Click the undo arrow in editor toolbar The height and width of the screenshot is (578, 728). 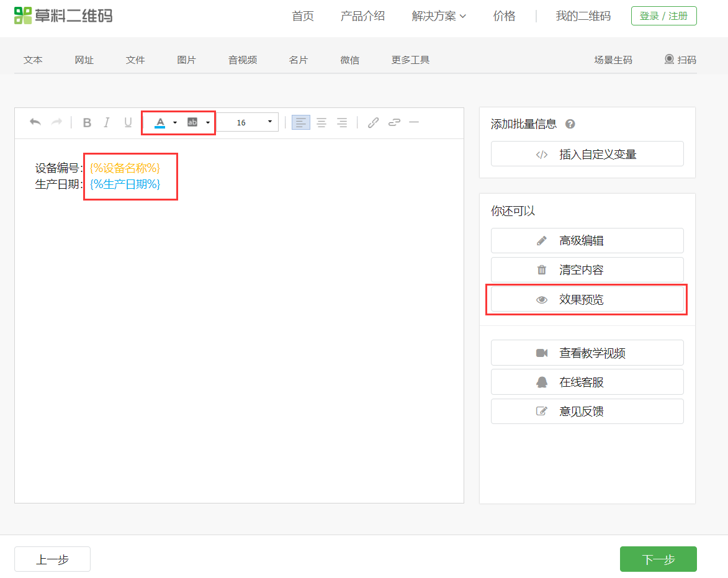(35, 122)
